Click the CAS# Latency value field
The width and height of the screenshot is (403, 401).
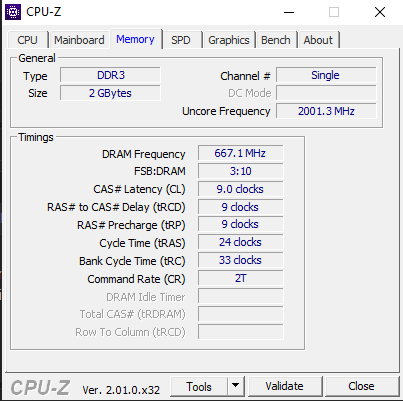click(240, 189)
